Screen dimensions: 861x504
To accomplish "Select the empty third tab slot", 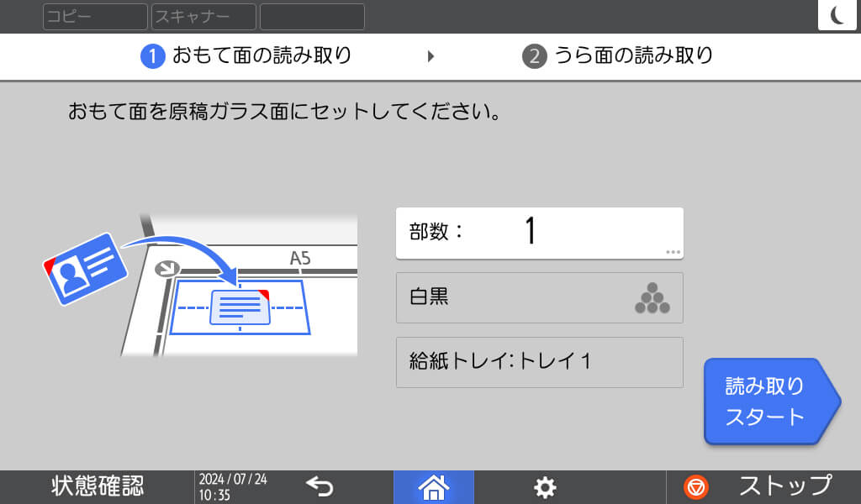I will click(x=312, y=17).
